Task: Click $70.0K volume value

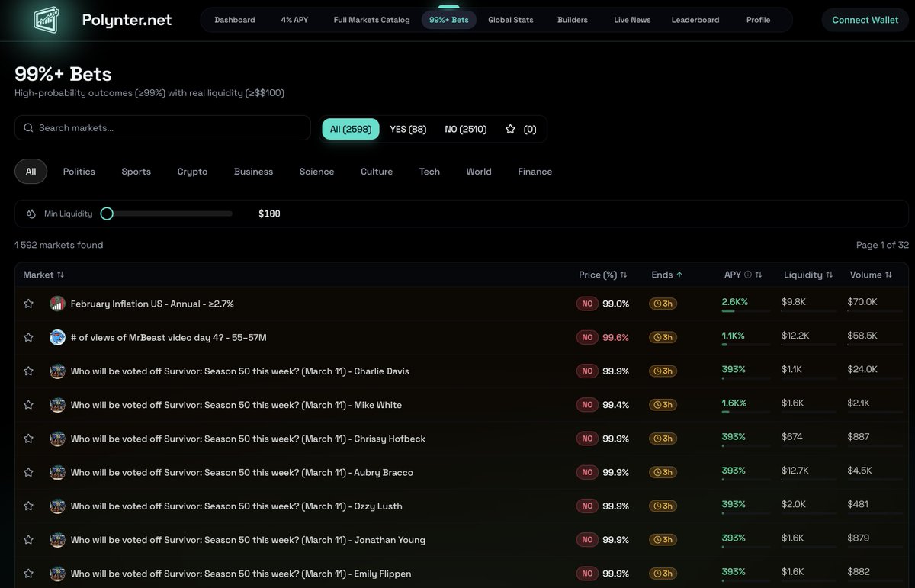Action: [x=862, y=302]
